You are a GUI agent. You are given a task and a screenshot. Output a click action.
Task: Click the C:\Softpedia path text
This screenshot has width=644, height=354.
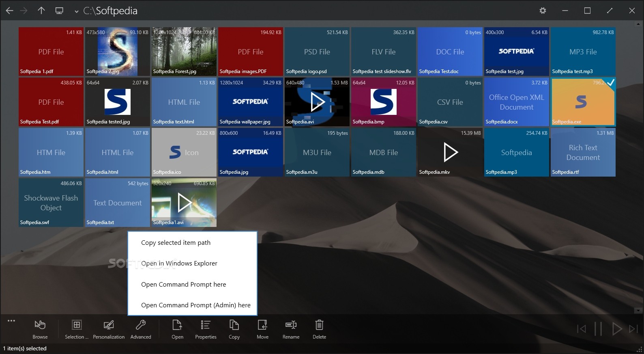point(110,11)
